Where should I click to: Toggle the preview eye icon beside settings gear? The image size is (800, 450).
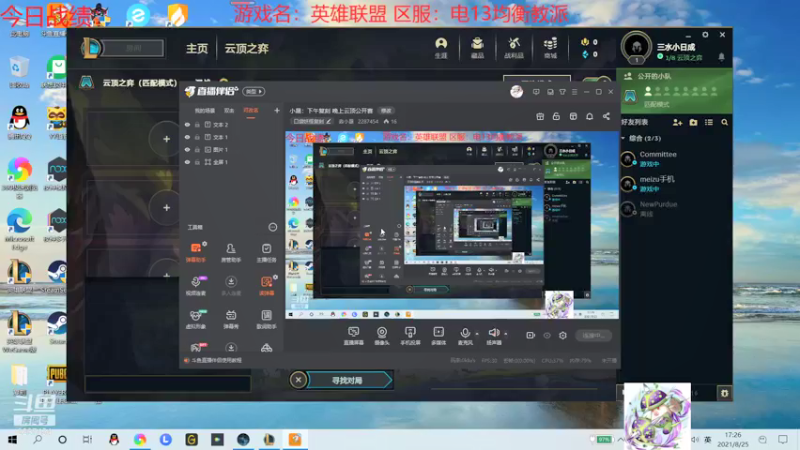pyautogui.click(x=547, y=336)
